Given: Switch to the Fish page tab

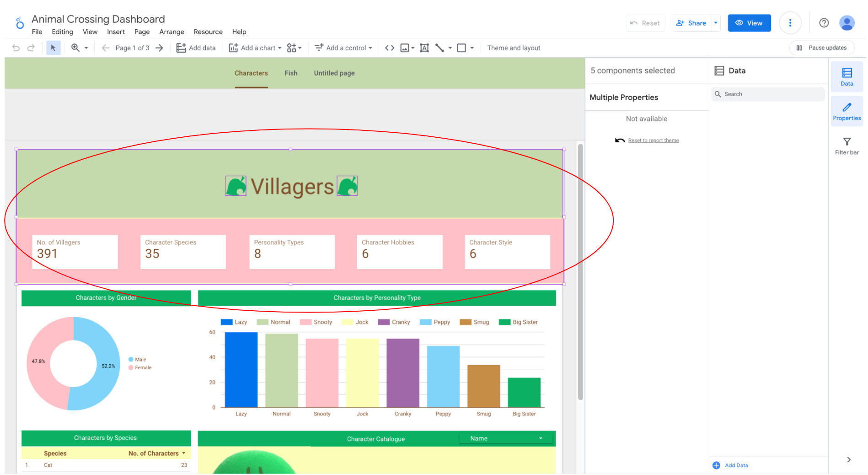Looking at the screenshot, I should tap(290, 73).
